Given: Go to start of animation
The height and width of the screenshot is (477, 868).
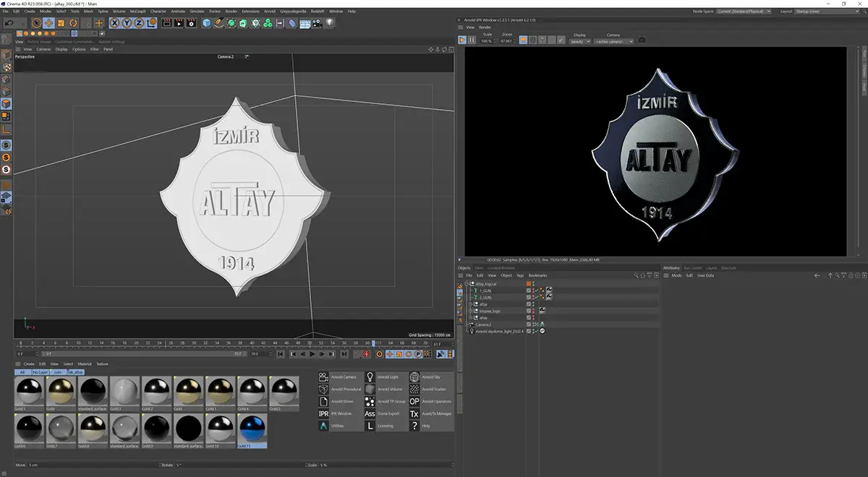Looking at the screenshot, I should [x=281, y=354].
